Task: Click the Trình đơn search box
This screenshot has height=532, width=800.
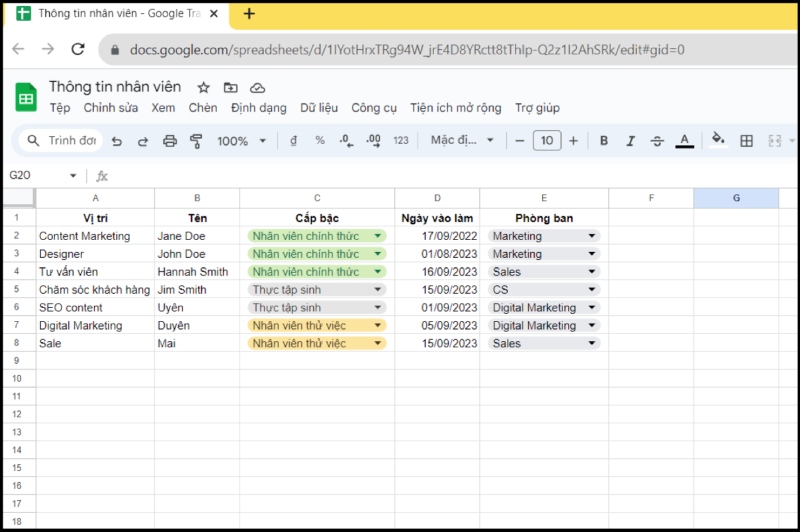Action: (x=61, y=141)
